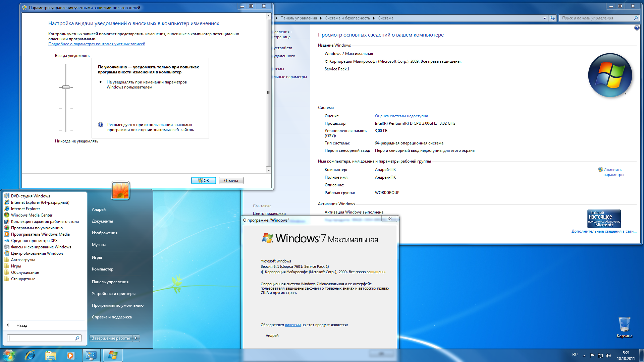Image resolution: width=644 pixels, height=362 pixels.
Task: Open Action Center flag tray icon
Action: pos(592,355)
